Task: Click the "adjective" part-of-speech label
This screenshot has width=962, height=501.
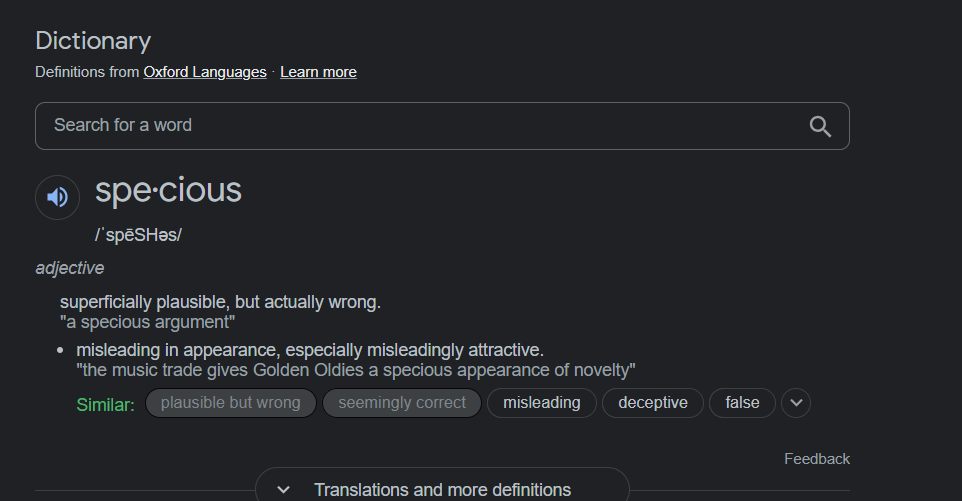Action: pos(70,268)
